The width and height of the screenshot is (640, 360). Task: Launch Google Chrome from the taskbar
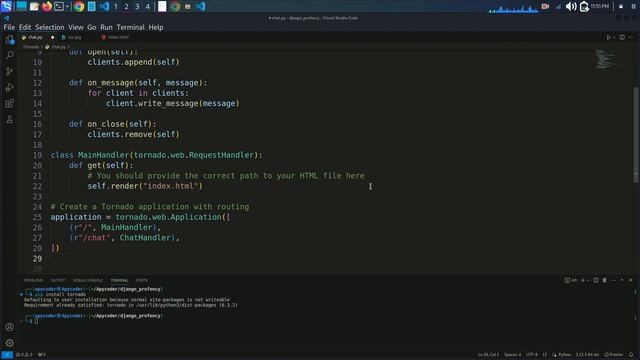click(x=79, y=6)
